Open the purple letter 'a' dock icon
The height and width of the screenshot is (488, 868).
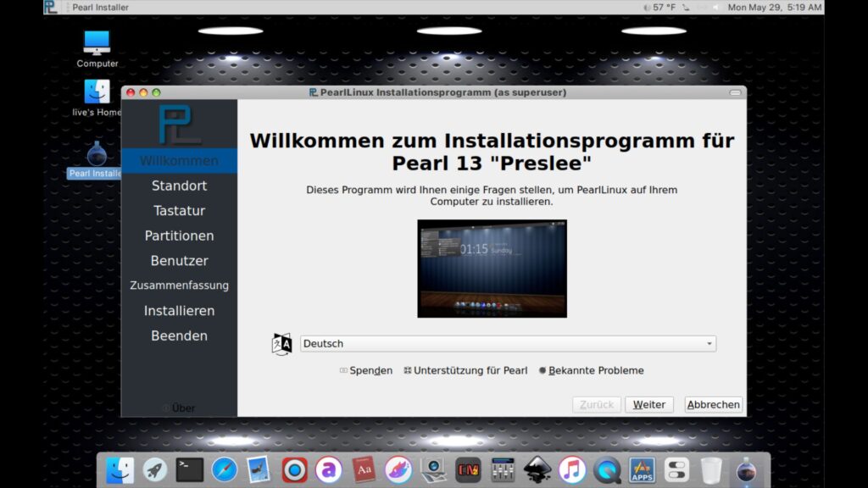click(329, 470)
